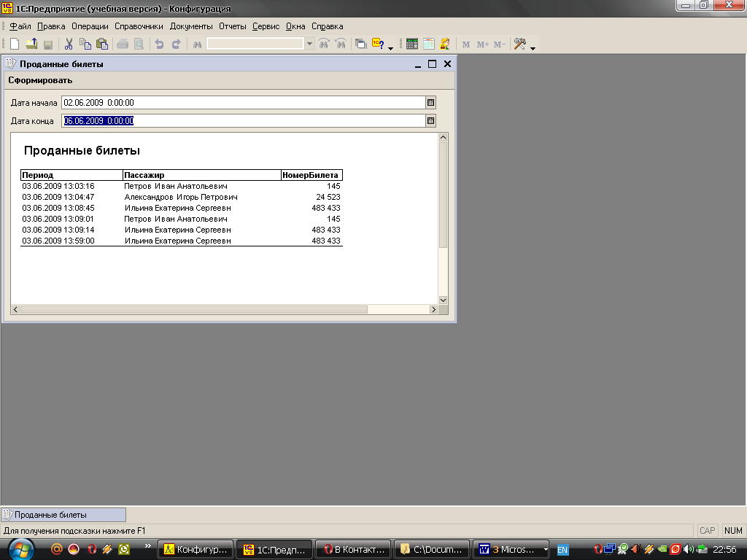Click the report's vertical scrollbar down arrow
747x560 pixels.
pos(442,300)
